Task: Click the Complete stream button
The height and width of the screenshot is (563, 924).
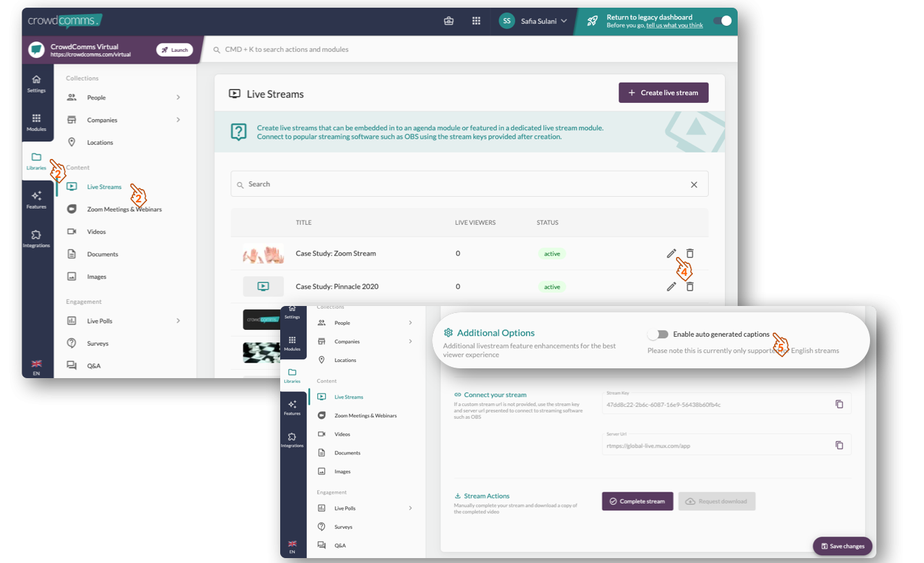Action: click(x=637, y=501)
